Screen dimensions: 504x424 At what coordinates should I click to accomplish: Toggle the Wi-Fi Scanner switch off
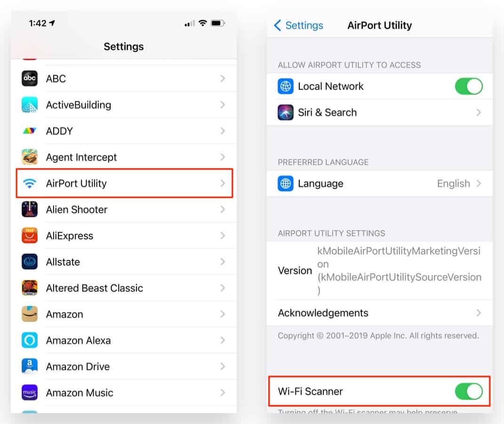468,391
